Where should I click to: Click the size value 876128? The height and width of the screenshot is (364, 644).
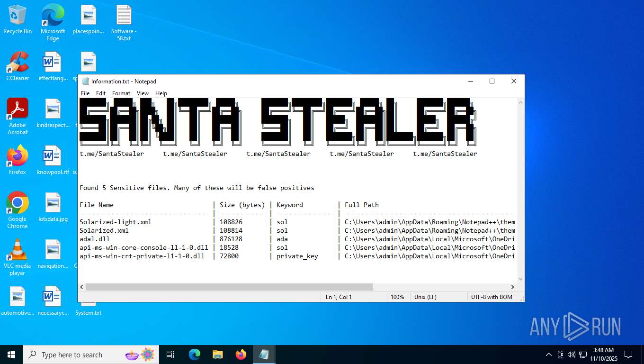(x=231, y=239)
